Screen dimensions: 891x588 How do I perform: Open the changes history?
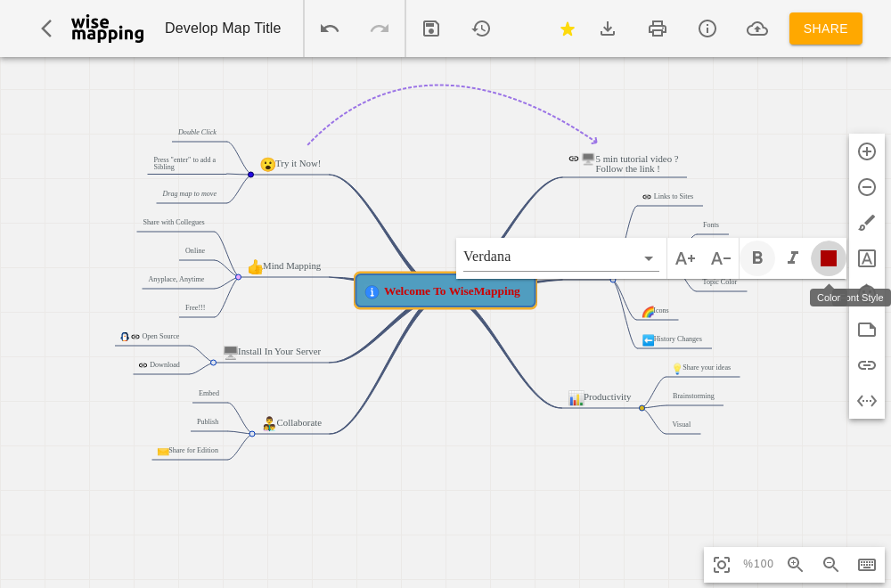481,29
